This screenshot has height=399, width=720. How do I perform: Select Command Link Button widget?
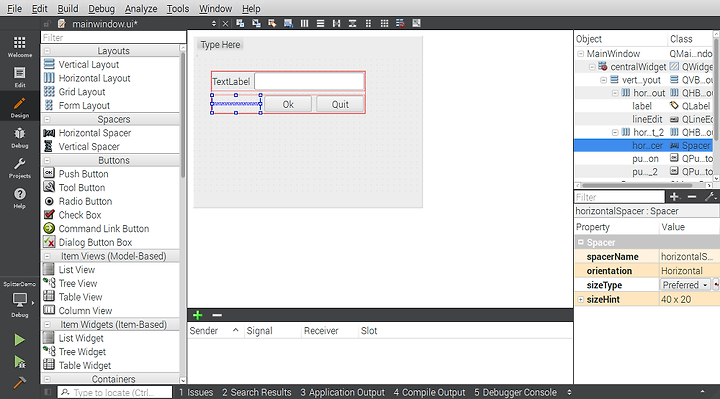pos(104,229)
